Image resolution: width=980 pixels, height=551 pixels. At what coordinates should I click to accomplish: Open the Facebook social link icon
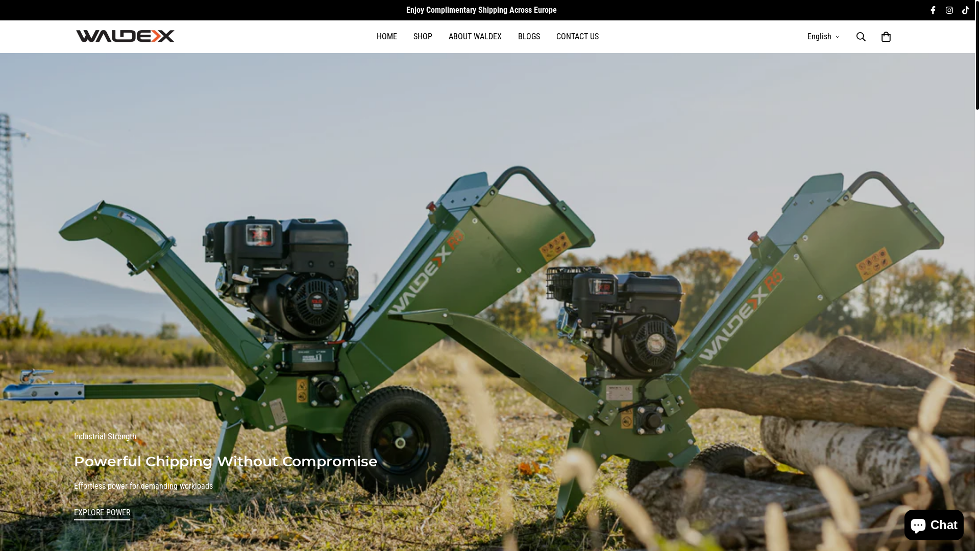pyautogui.click(x=933, y=10)
